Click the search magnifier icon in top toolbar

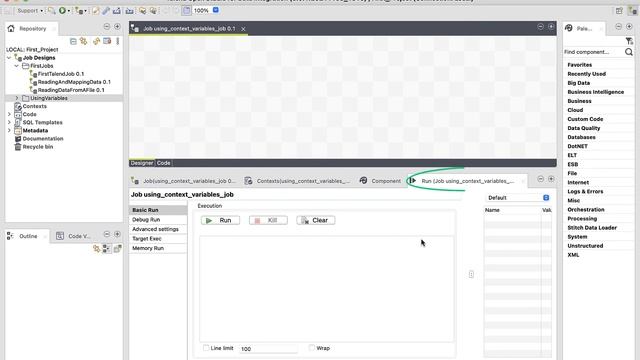coord(51,11)
